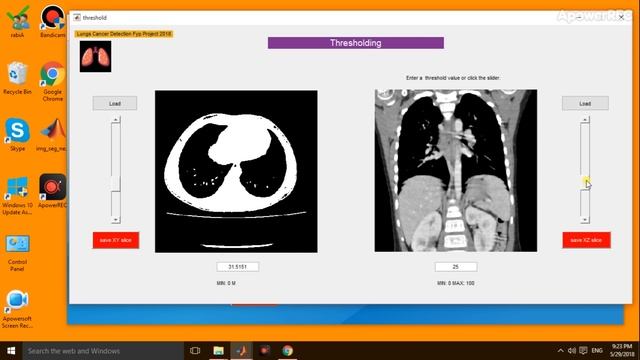Image resolution: width=640 pixels, height=360 pixels.
Task: Open the Recycle Bin icon
Action: coord(17,78)
